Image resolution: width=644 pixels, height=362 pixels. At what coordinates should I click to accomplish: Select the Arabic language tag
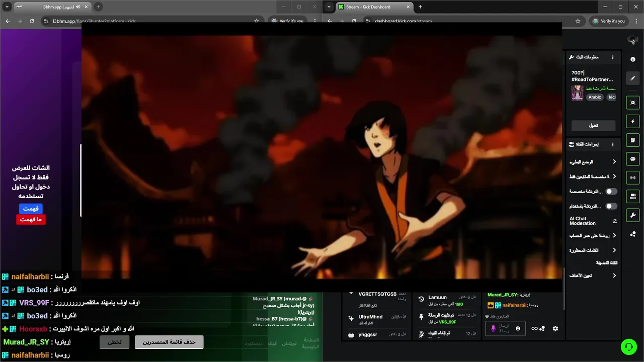(595, 97)
